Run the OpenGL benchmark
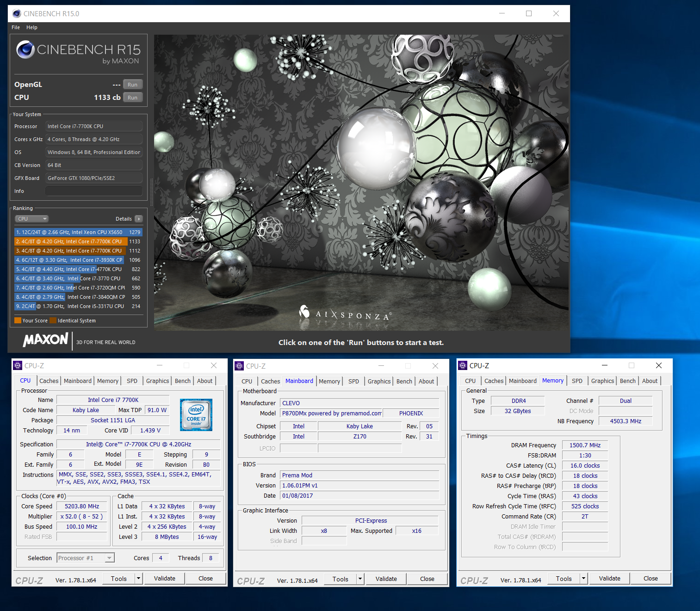This screenshot has width=700, height=611. [133, 85]
